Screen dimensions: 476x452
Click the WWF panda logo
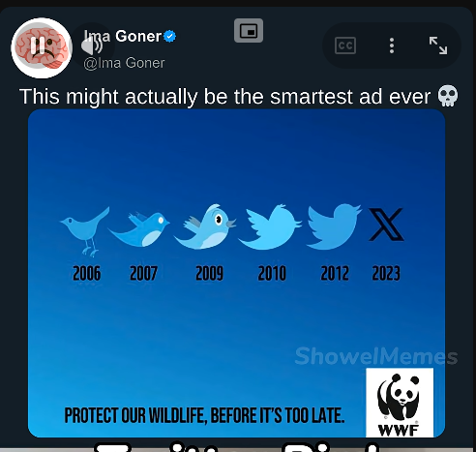click(400, 403)
